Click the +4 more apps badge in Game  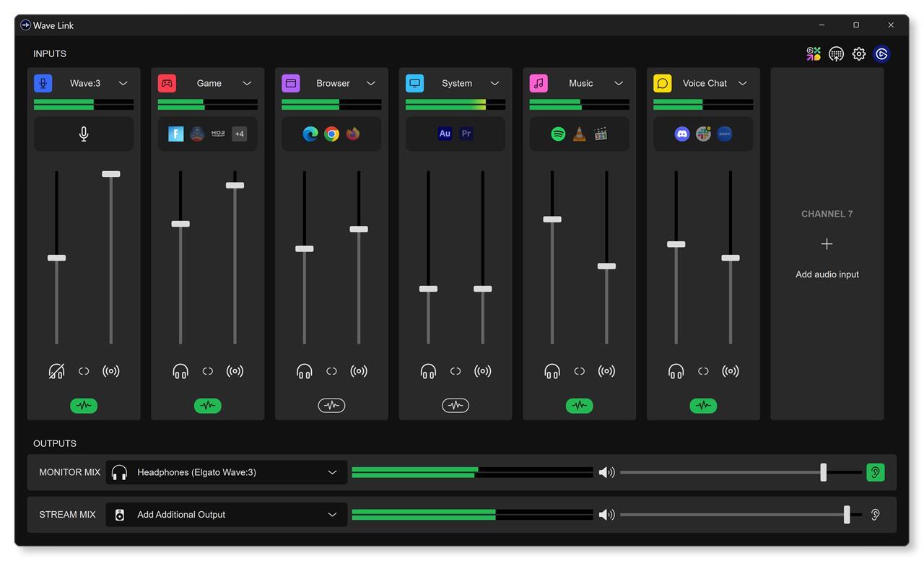[x=239, y=134]
